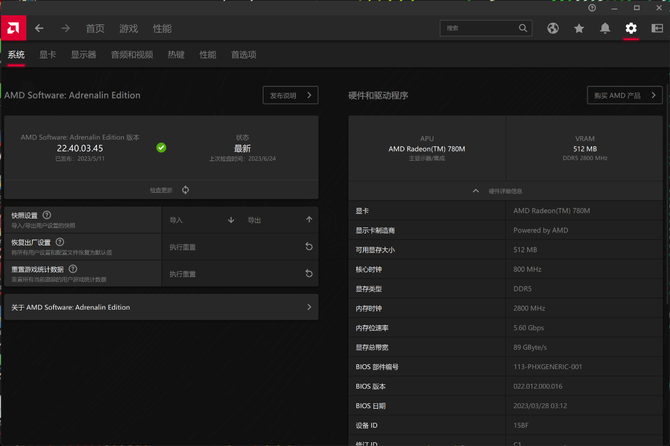
Task: Switch to the 首选项 tab
Action: (244, 55)
